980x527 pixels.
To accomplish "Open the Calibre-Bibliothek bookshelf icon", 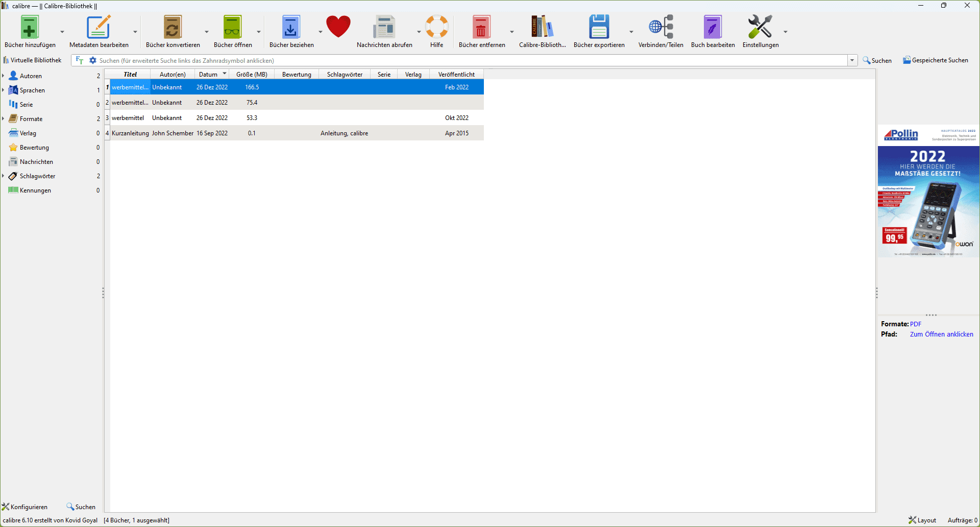I will [x=543, y=27].
